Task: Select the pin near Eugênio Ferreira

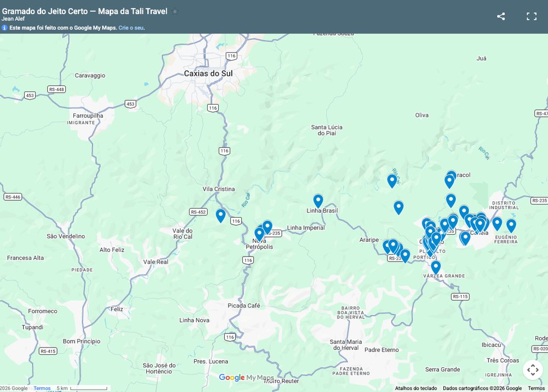Action: click(511, 226)
